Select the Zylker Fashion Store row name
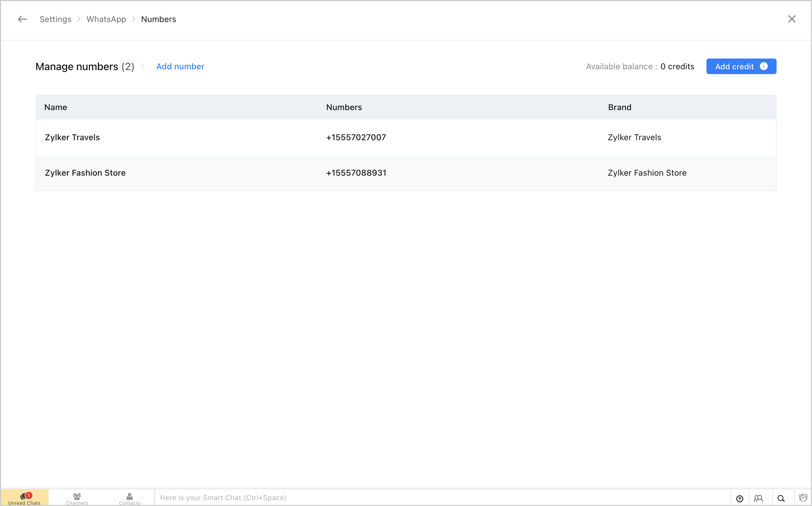 pyautogui.click(x=85, y=173)
